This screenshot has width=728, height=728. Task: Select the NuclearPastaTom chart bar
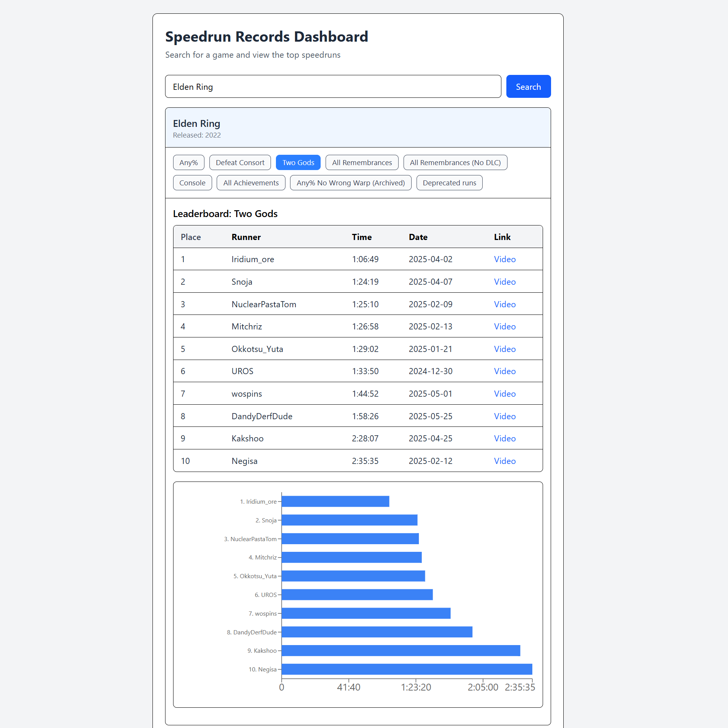coord(350,539)
